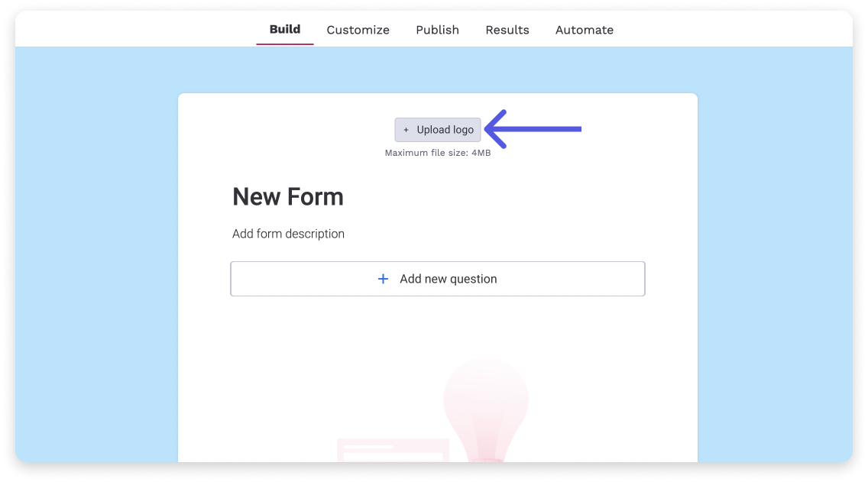Click the blue arrow pointing at Upload logo
The width and height of the screenshot is (868, 482).
(533, 129)
